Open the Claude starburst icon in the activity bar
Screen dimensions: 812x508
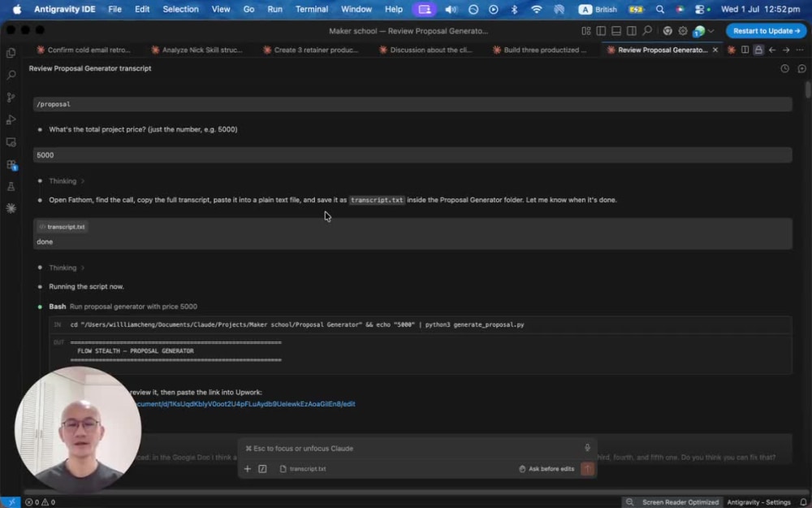(11, 208)
